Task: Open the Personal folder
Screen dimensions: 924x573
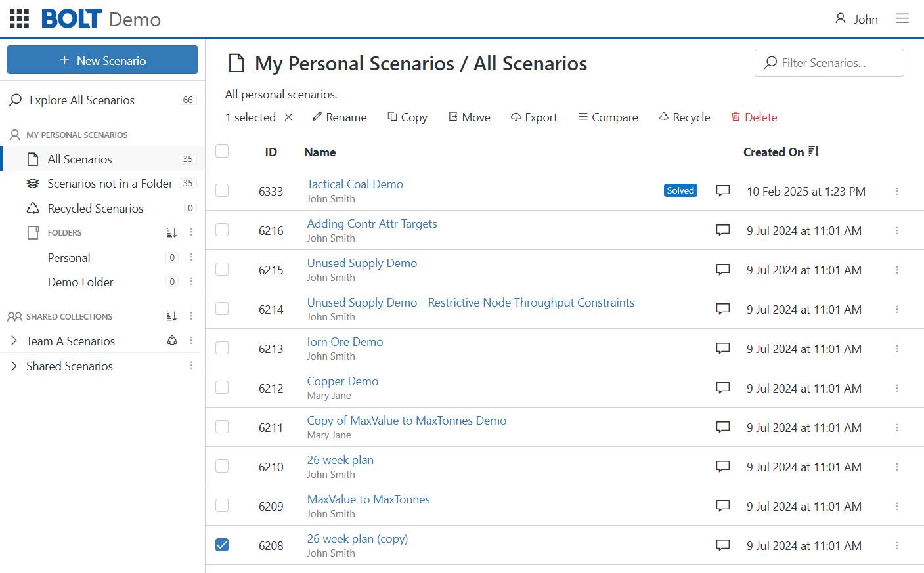Action: [x=69, y=257]
